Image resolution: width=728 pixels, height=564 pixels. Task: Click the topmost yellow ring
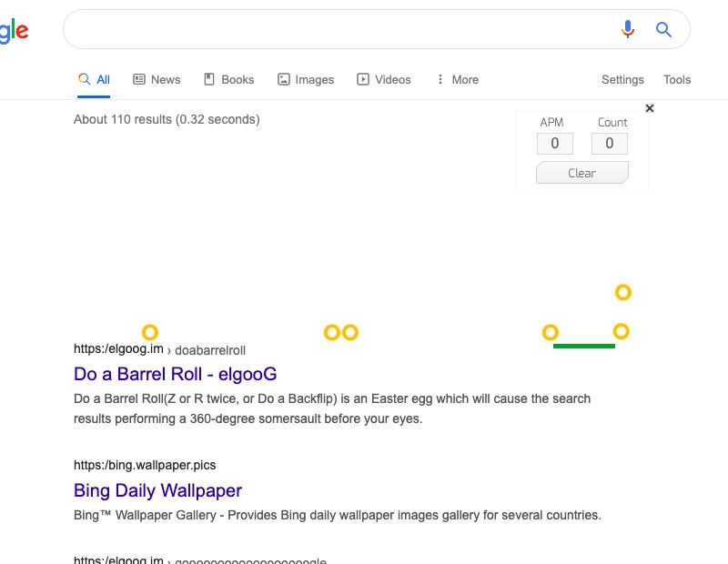(623, 292)
